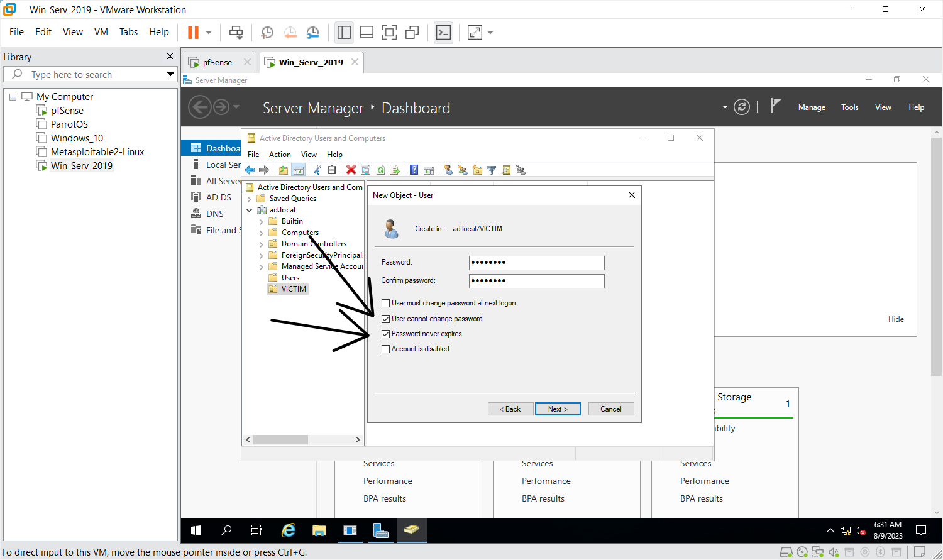943x560 pixels.
Task: Click the AD tree horizontal scrollbar thumb
Action: pyautogui.click(x=281, y=439)
